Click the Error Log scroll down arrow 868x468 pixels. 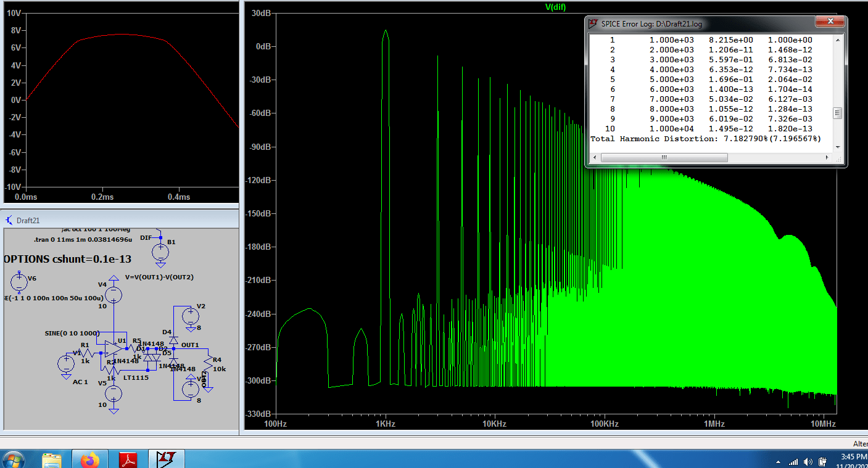point(837,147)
